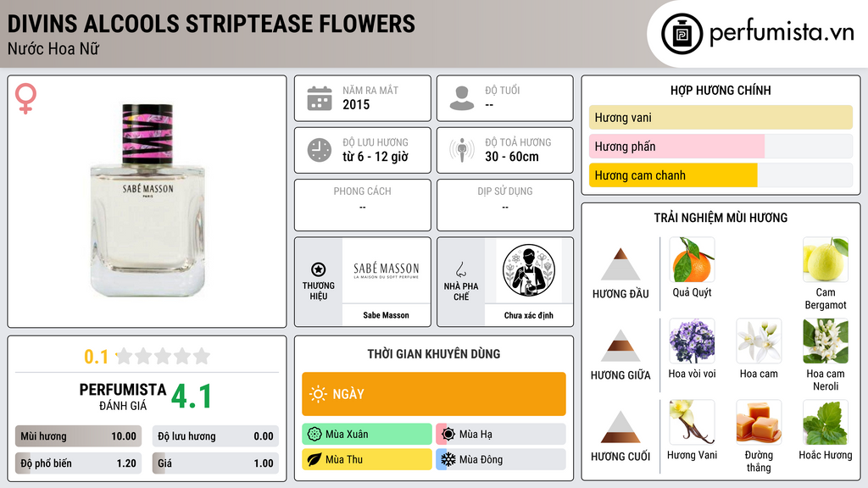The width and height of the screenshot is (868, 488).
Task: Click the 'từ 6 - 12 giờ' longevity value
Action: (x=376, y=157)
